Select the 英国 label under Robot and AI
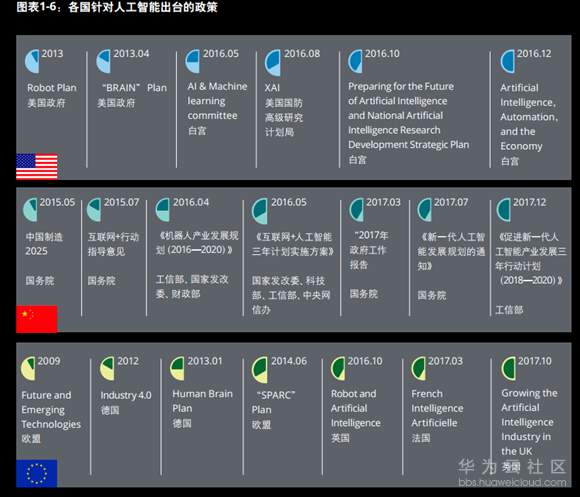 (340, 438)
